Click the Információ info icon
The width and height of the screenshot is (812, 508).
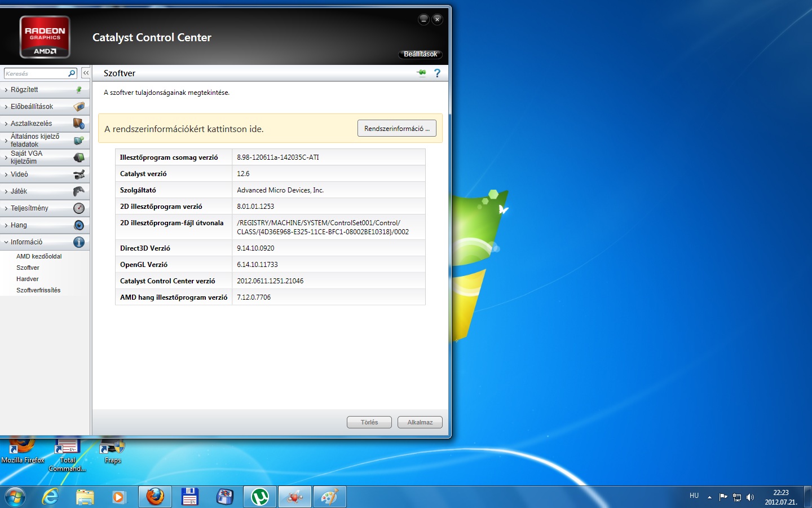(79, 242)
